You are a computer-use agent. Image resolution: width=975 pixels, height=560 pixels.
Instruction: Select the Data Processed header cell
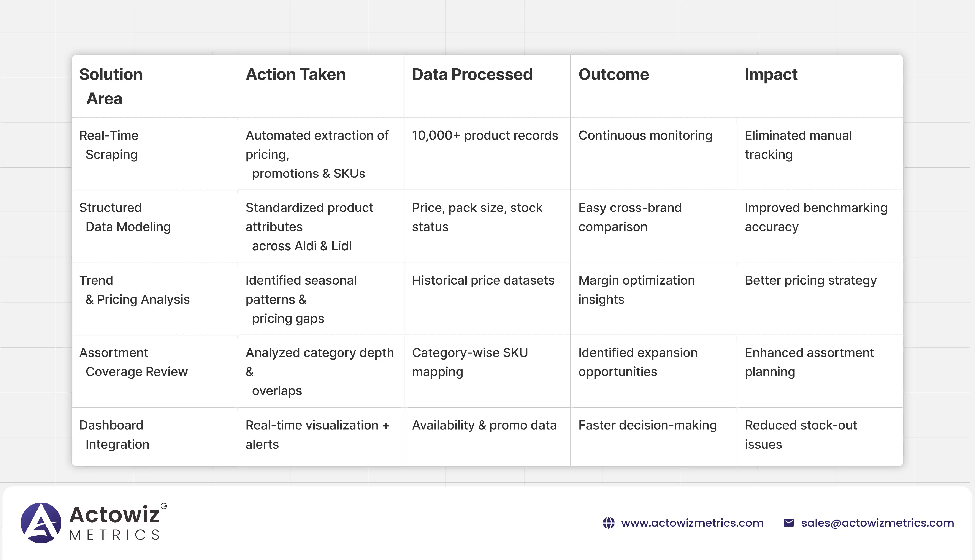click(x=472, y=75)
